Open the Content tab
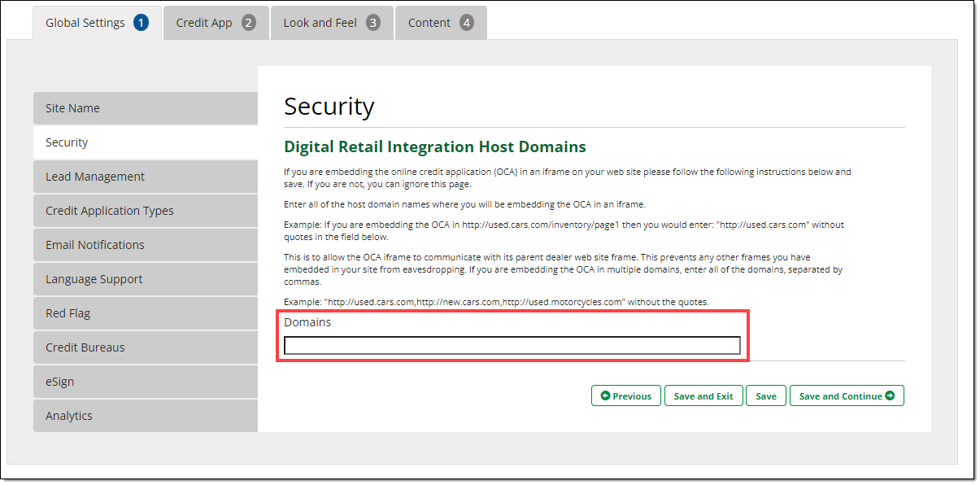 pos(429,23)
